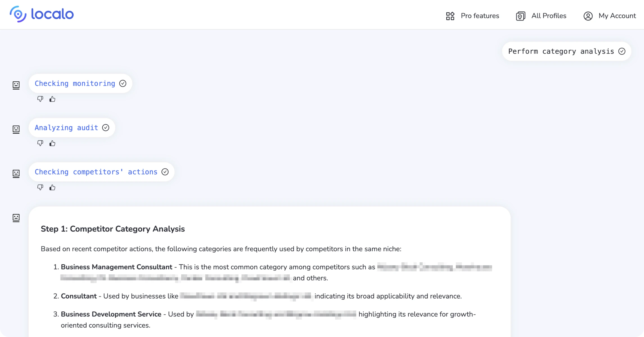Give thumbs up to Checking monitoring
Screen dimensions: 644x337
[x=52, y=99]
